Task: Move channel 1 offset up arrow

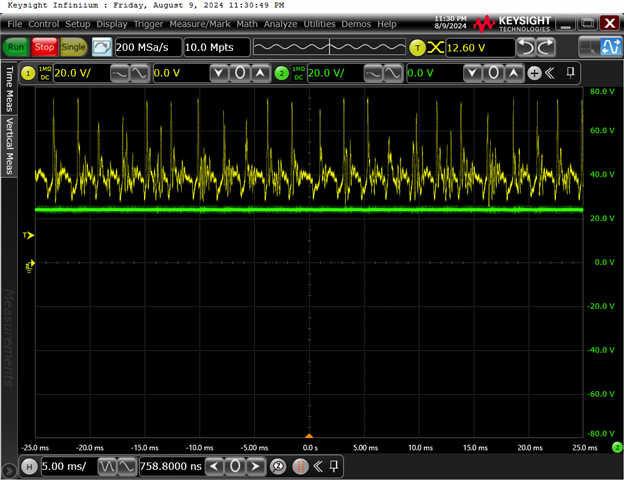Action: point(260,73)
